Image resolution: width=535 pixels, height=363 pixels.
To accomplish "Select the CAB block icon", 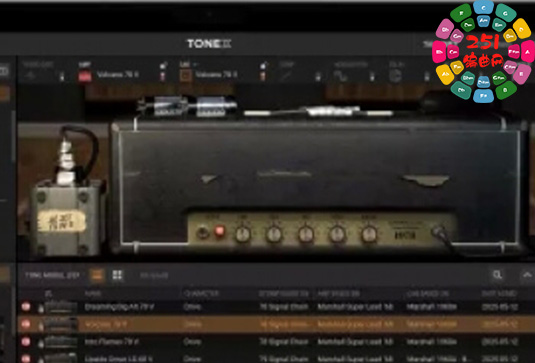I will pyautogui.click(x=186, y=75).
